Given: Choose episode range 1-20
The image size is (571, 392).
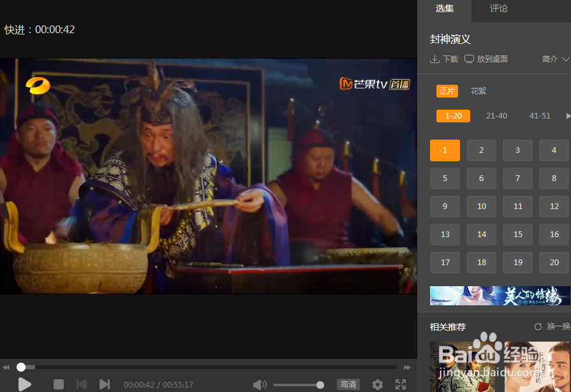Looking at the screenshot, I should pos(454,116).
